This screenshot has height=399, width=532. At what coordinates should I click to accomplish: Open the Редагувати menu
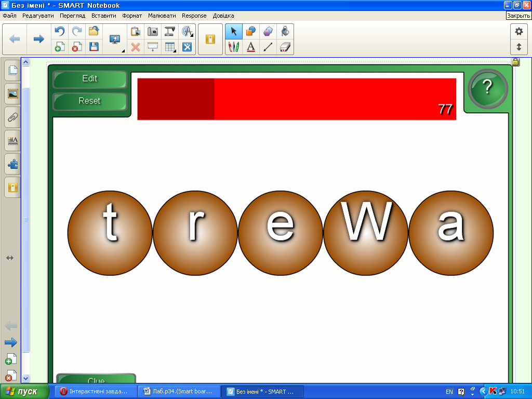[38, 16]
